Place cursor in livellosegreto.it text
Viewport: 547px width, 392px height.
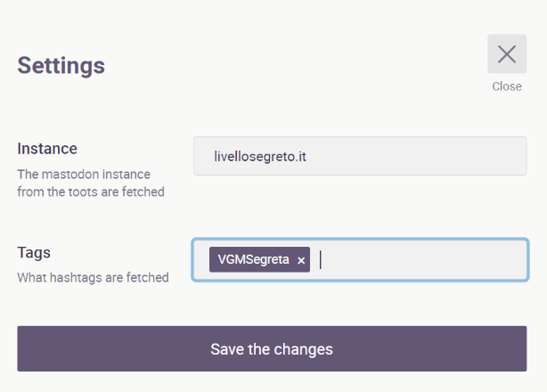click(x=260, y=157)
